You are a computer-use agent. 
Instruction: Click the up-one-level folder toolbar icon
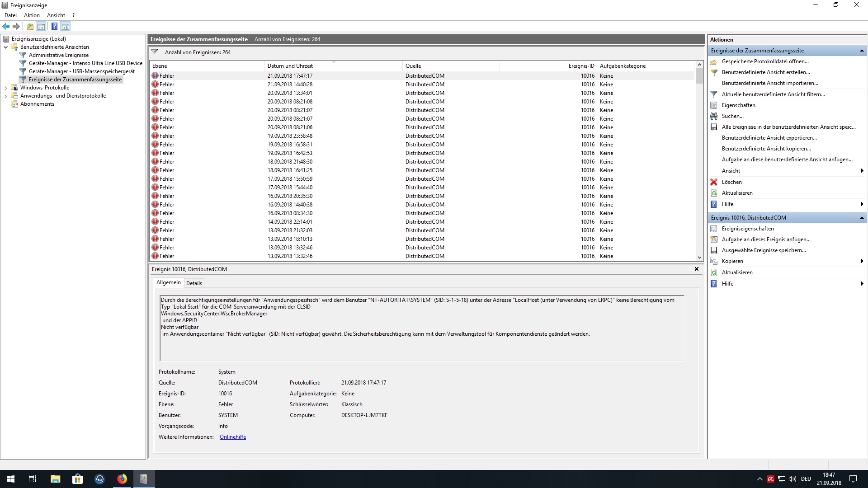[30, 26]
